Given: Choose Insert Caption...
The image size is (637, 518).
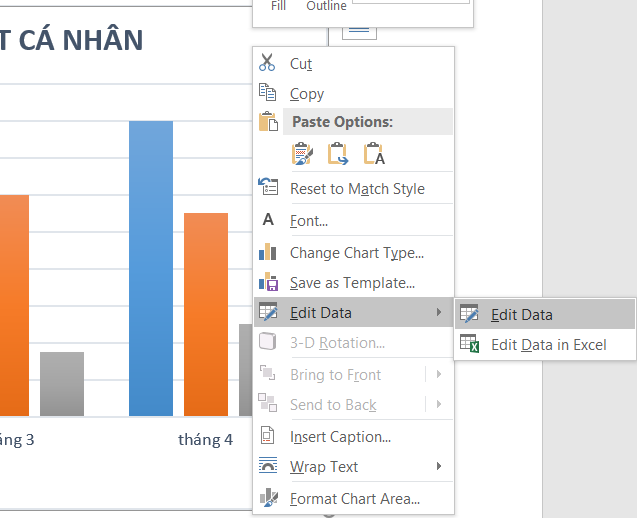Looking at the screenshot, I should [353, 437].
